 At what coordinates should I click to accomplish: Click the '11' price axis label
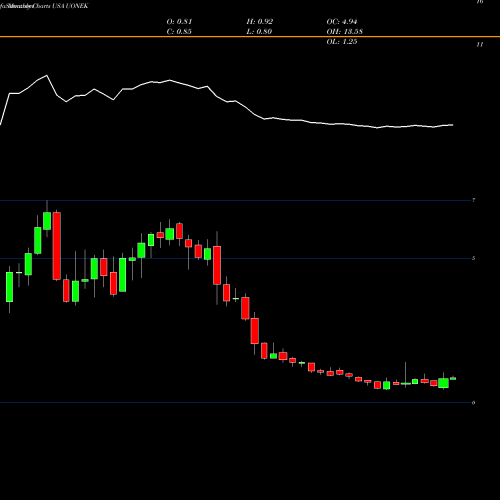coord(480,44)
